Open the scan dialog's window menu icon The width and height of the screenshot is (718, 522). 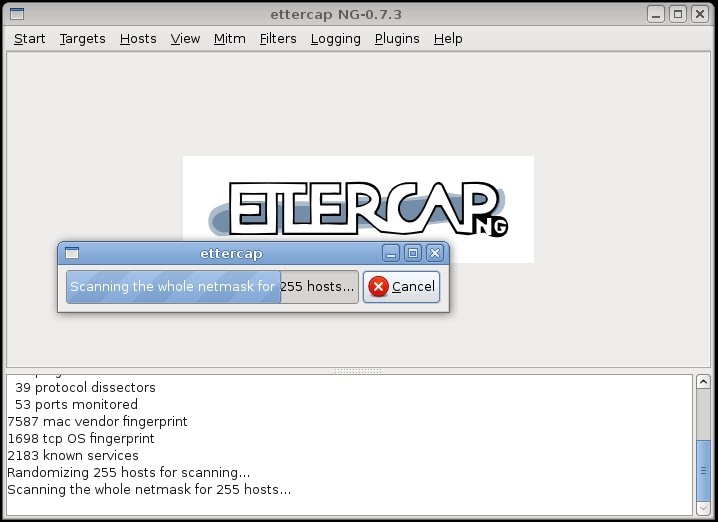coord(70,253)
